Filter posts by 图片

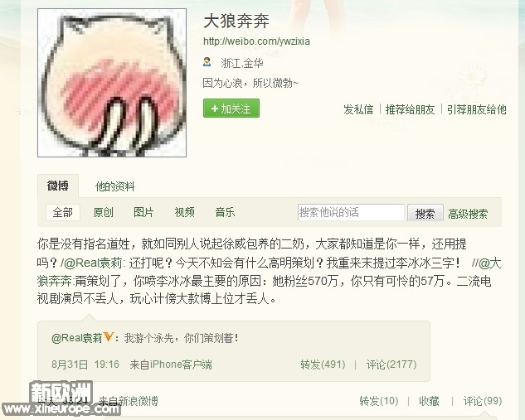143,212
